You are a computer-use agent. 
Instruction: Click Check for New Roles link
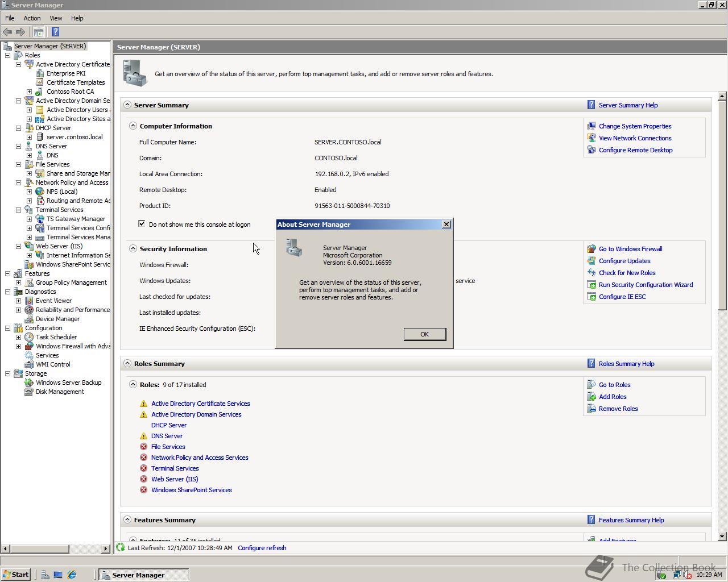click(627, 273)
